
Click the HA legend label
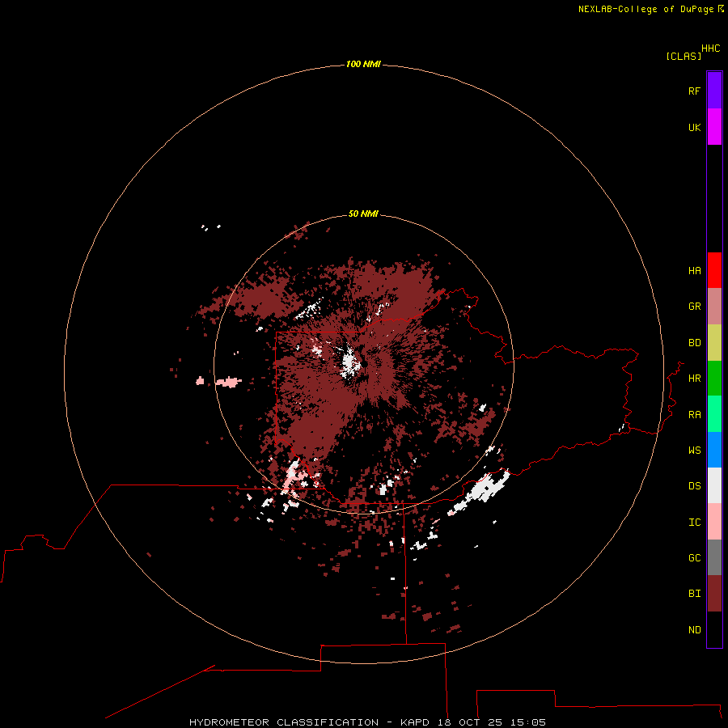[x=694, y=271]
